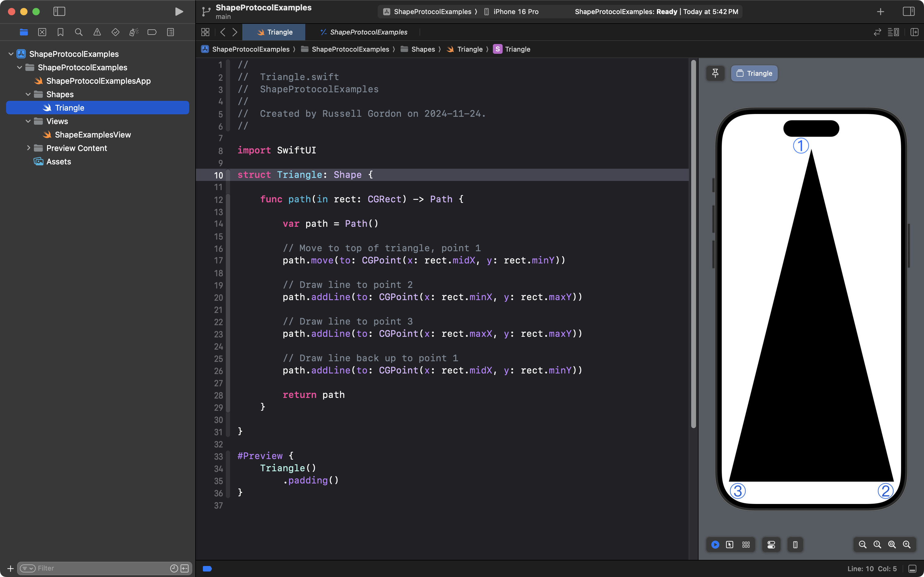Zoom out the preview canvas

[863, 545]
